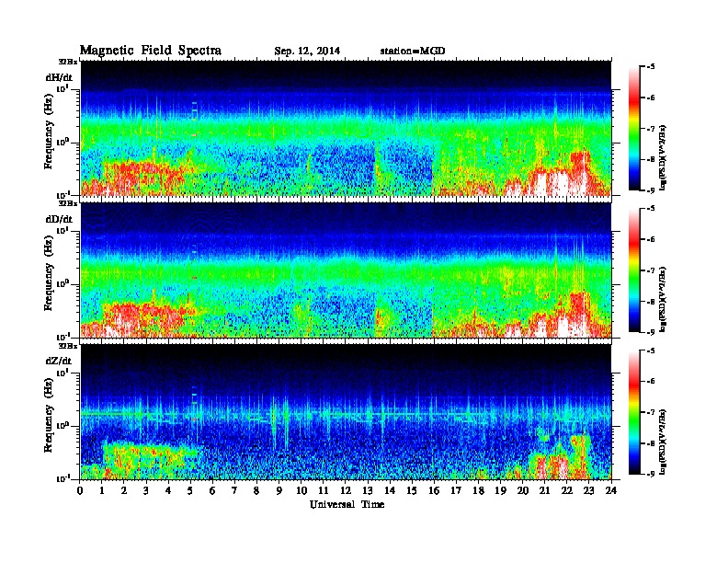Click the "-7" tick on the dH/dt color bar
Image resolution: width=728 pixels, height=563 pixels.
point(651,129)
